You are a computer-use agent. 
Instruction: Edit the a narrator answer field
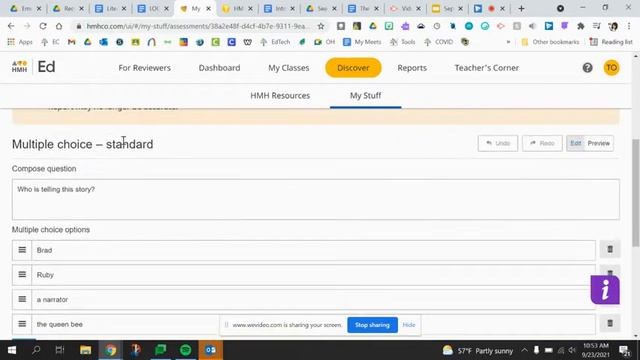tap(313, 299)
